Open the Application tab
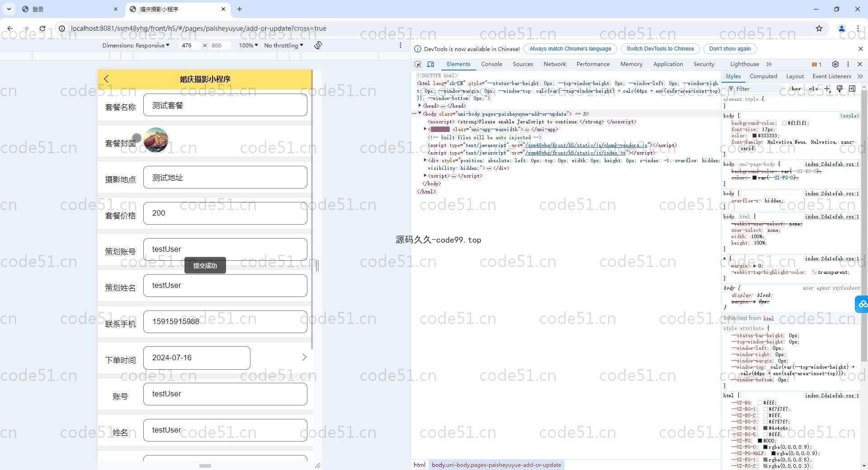This screenshot has width=868, height=470. pos(668,64)
